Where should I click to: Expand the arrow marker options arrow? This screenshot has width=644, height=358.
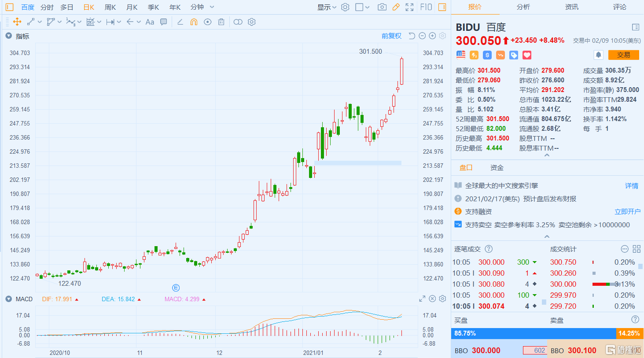(x=139, y=22)
